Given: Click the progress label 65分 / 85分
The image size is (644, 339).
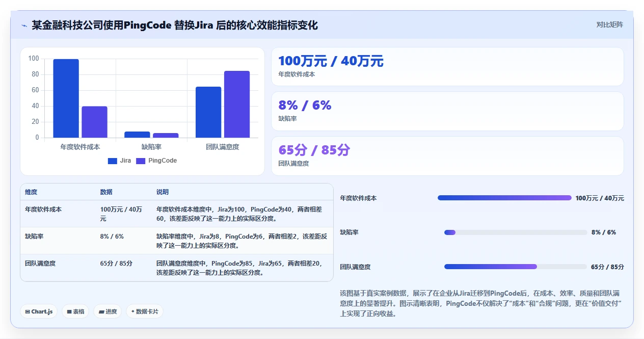Looking at the screenshot, I should (607, 267).
